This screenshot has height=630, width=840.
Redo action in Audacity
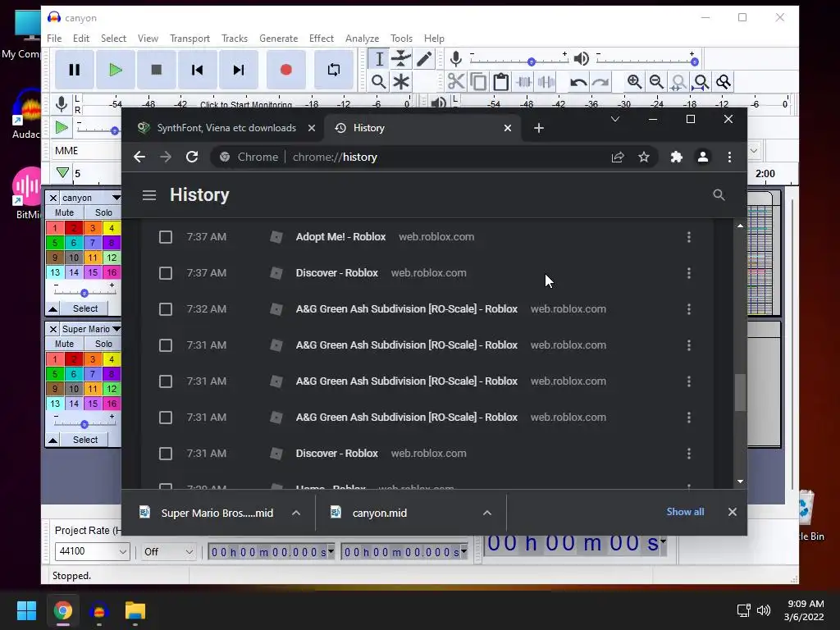pyautogui.click(x=600, y=82)
